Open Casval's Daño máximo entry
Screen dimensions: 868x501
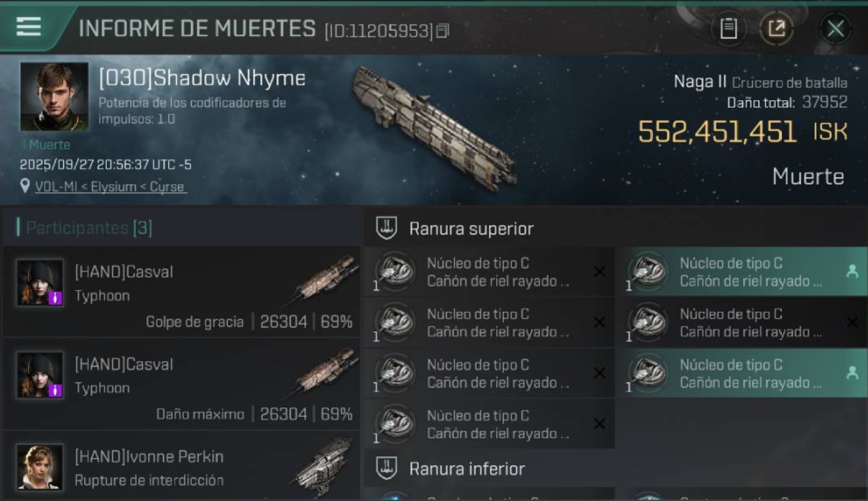[x=182, y=383]
